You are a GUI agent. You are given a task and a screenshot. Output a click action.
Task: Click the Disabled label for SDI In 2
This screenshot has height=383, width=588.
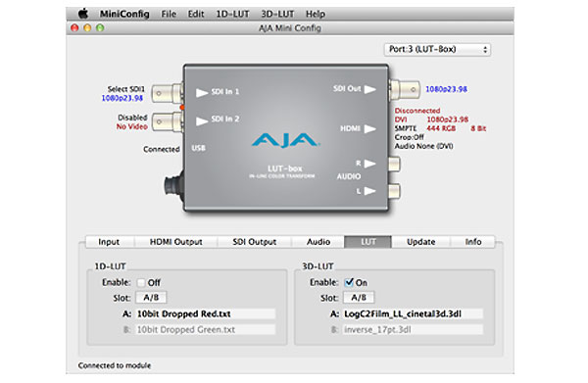tap(132, 118)
